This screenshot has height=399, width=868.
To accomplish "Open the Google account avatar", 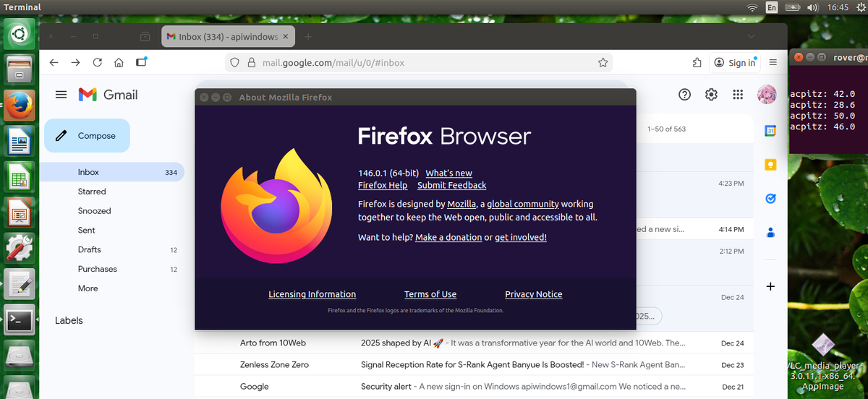I will [x=766, y=95].
